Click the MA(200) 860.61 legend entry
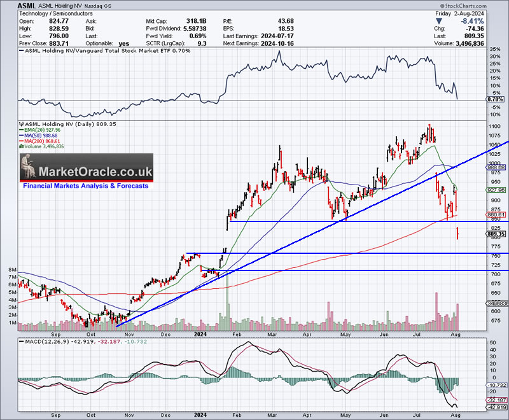The height and width of the screenshot is (420, 509). tap(39, 141)
